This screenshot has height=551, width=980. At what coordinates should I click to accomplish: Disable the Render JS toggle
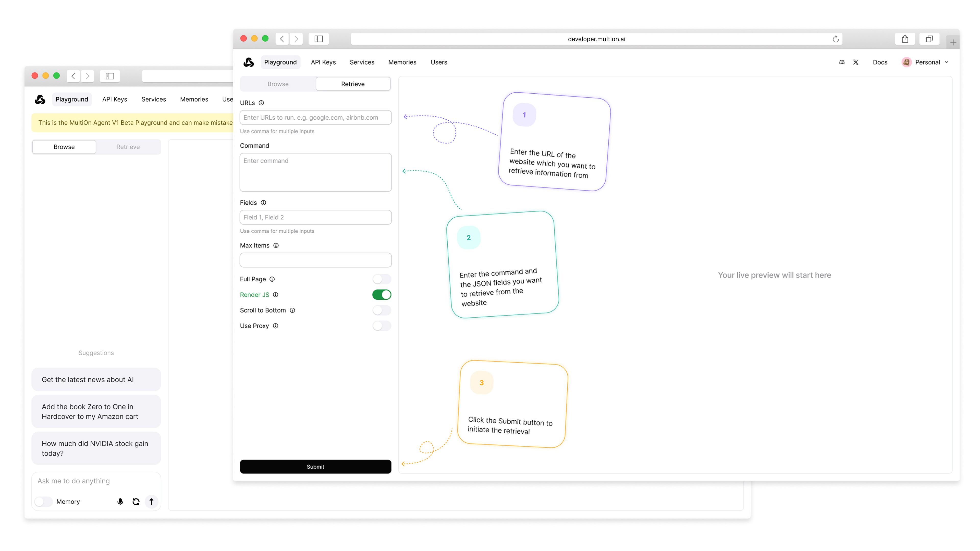(x=382, y=294)
